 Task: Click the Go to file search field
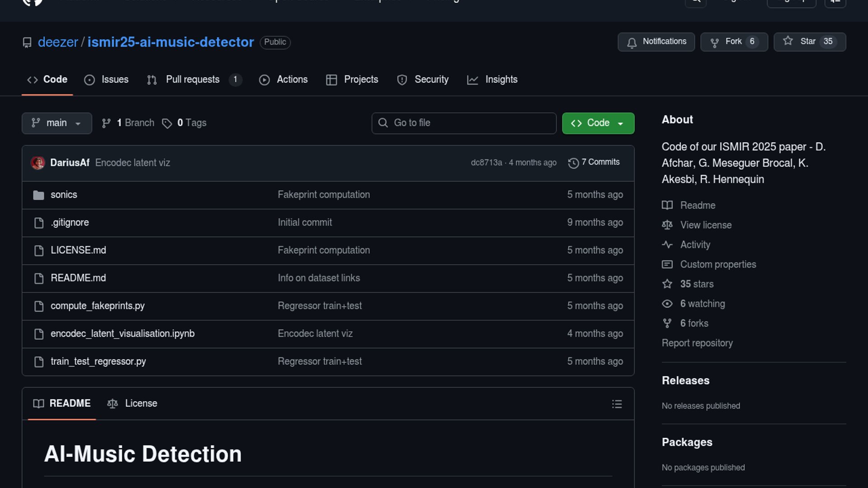[x=464, y=123]
